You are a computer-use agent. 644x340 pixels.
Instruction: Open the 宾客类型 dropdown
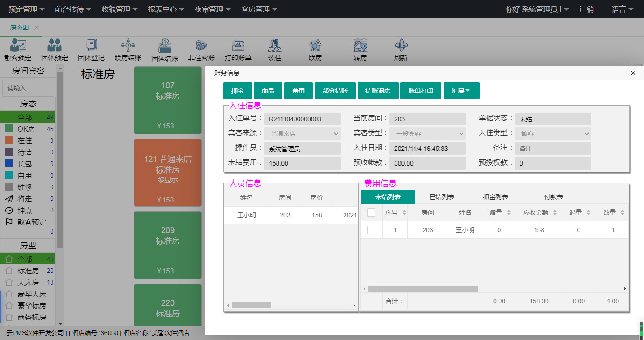click(427, 133)
